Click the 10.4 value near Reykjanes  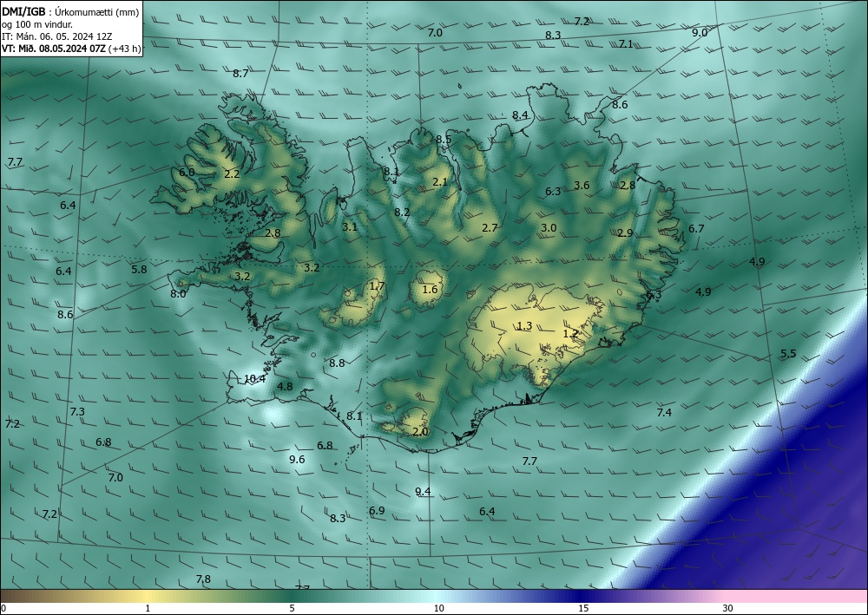click(x=254, y=379)
